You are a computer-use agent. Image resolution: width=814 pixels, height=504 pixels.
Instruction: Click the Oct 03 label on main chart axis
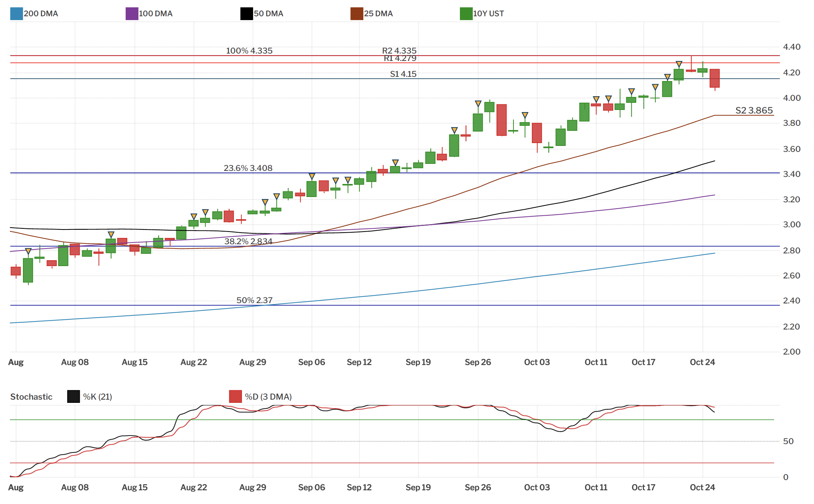pos(537,362)
